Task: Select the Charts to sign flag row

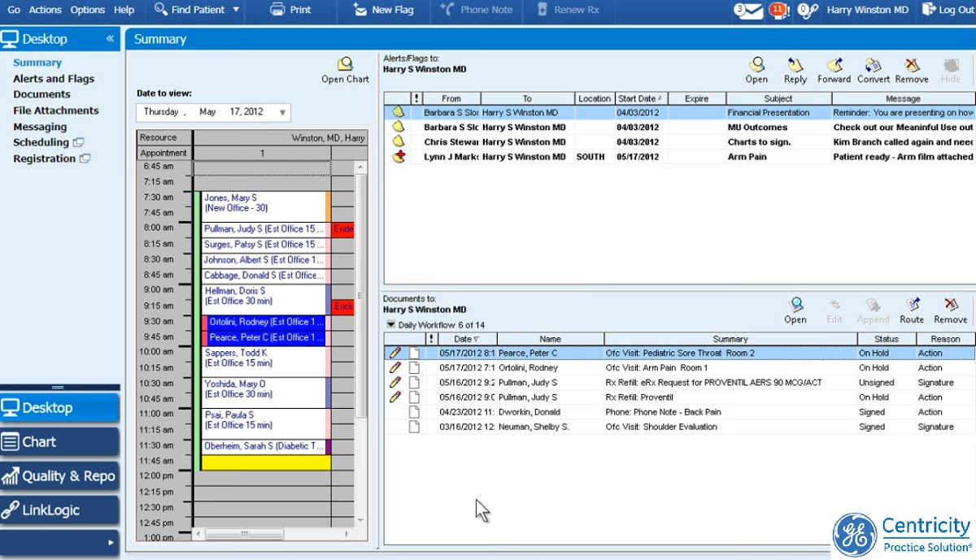Action: pyautogui.click(x=679, y=142)
